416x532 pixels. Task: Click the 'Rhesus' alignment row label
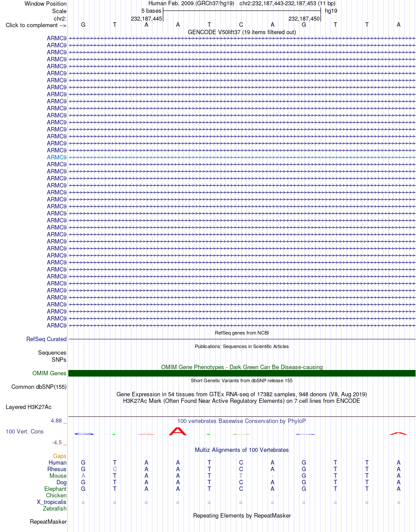(x=57, y=469)
